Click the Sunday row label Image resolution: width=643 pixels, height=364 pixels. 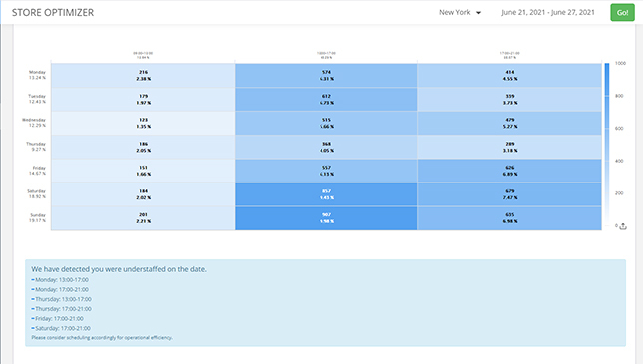(38, 217)
